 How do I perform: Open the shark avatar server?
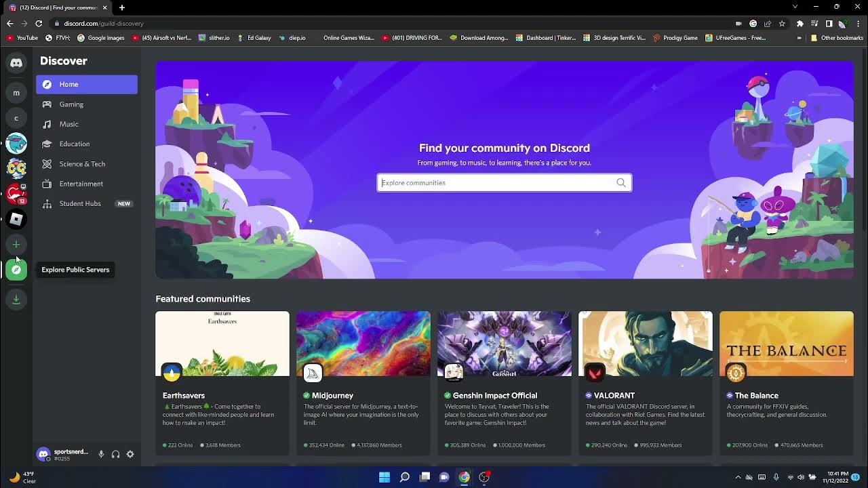point(16,143)
